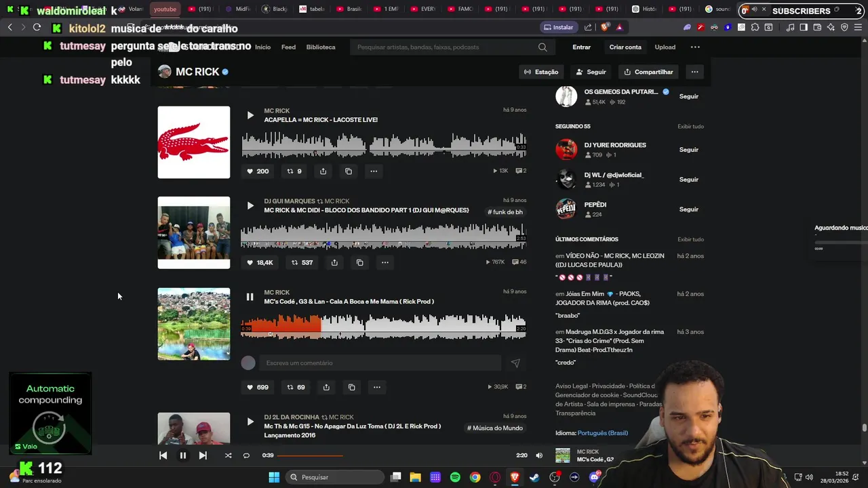Pause the Cala A Boca e Me Mama track

[250, 297]
